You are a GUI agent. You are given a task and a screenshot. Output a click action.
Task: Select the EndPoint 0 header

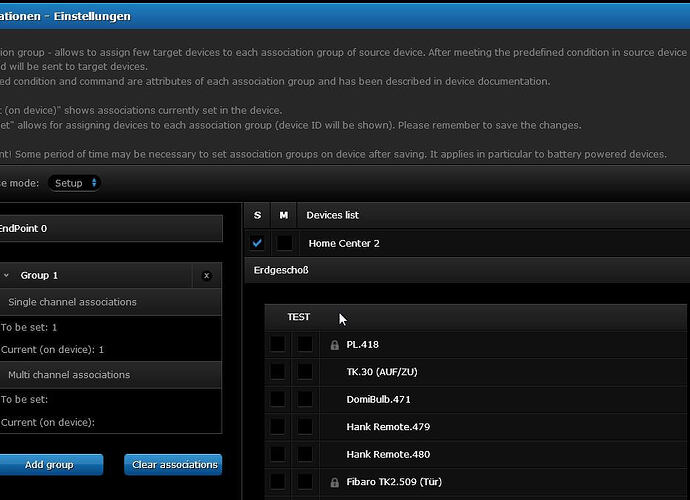110,228
